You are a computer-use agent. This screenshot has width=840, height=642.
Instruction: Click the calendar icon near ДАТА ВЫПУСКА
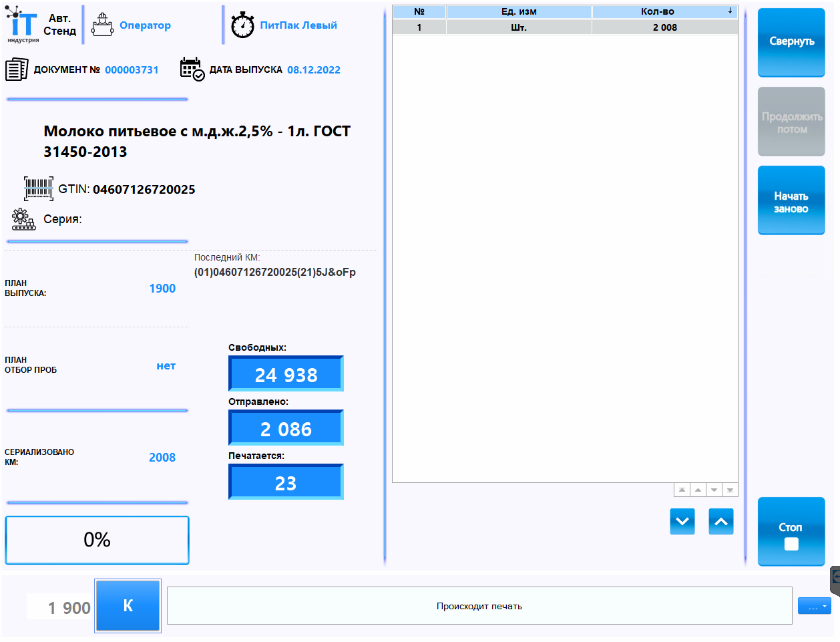coord(192,69)
